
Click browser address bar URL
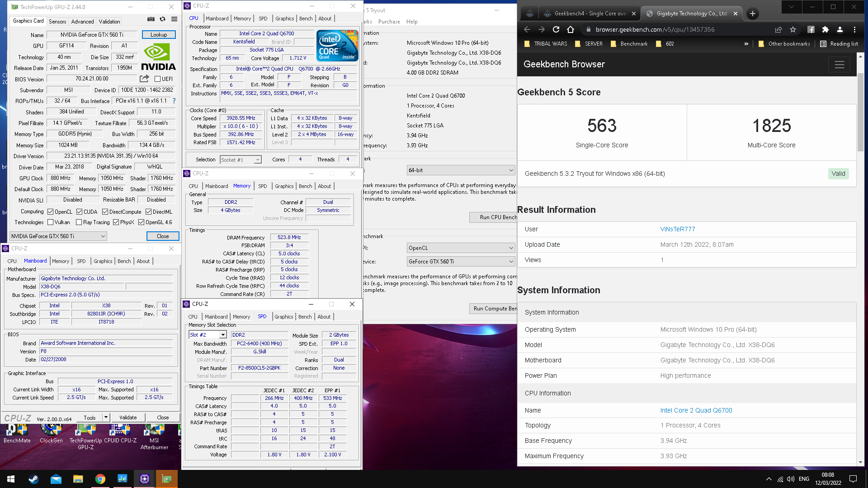tap(655, 29)
